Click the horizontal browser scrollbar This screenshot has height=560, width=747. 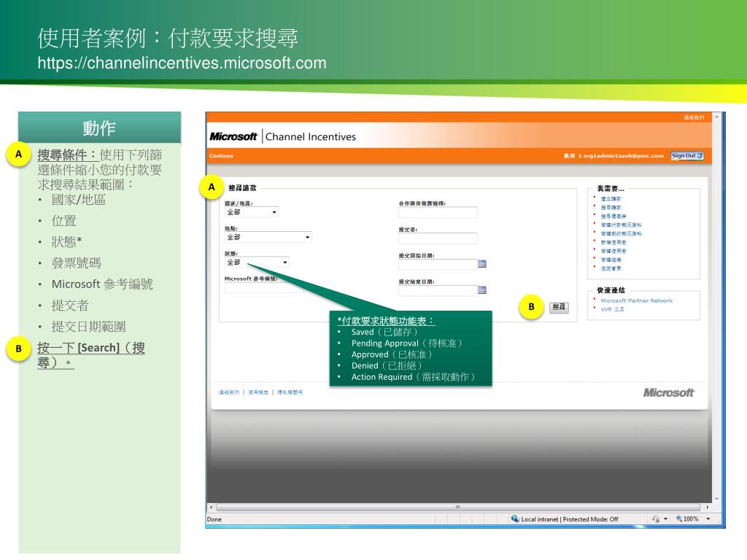(458, 507)
